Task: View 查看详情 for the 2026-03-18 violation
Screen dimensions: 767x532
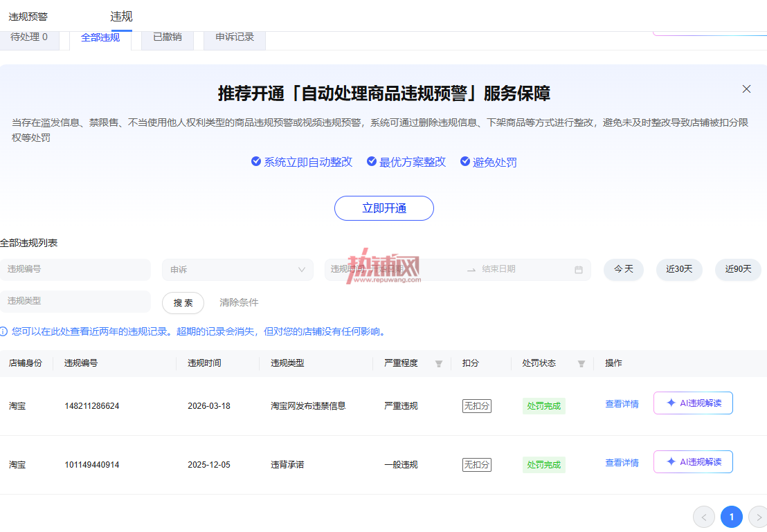Action: (x=622, y=404)
